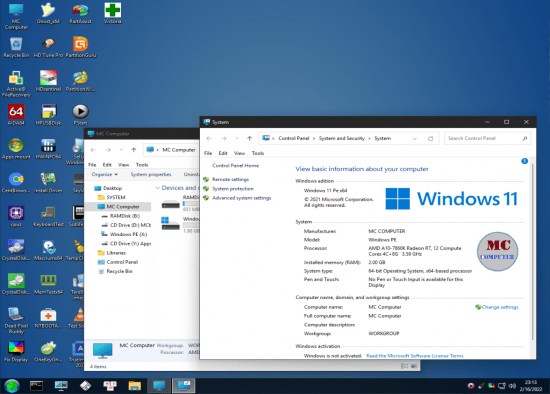Image resolution: width=550 pixels, height=394 pixels.
Task: Open the Organize dropdown
Action: click(105, 174)
